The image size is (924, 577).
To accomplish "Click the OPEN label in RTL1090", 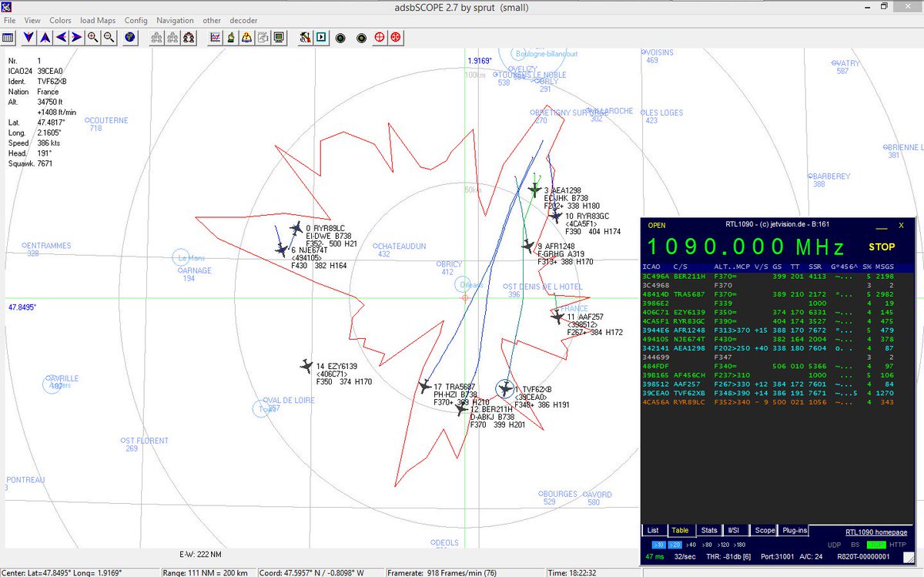I will (657, 225).
